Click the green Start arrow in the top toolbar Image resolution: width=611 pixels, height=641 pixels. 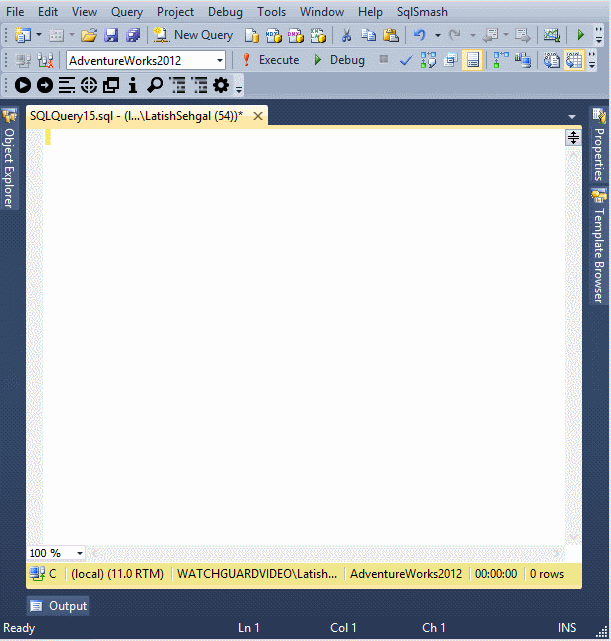(x=581, y=35)
